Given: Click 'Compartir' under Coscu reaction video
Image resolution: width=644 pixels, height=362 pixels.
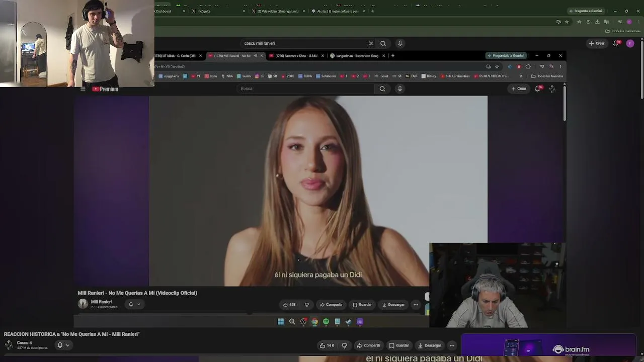Looking at the screenshot, I should (x=369, y=345).
